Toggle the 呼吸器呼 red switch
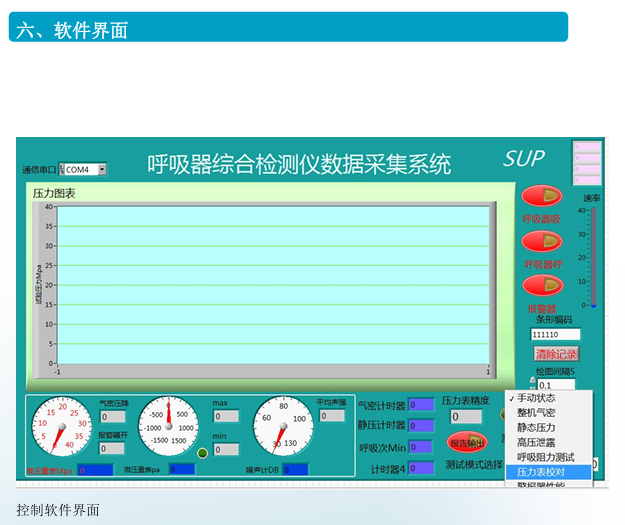Viewport: 625px width, 525px height. [x=542, y=241]
